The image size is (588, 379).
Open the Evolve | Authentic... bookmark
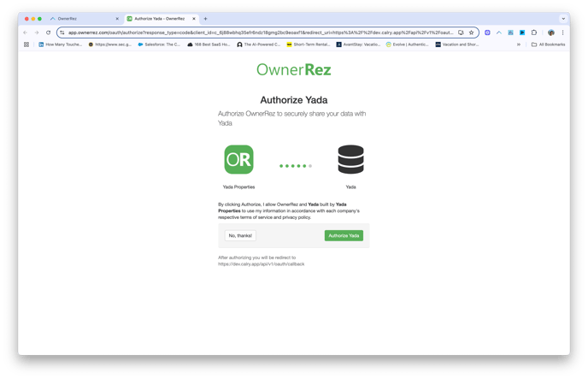408,44
